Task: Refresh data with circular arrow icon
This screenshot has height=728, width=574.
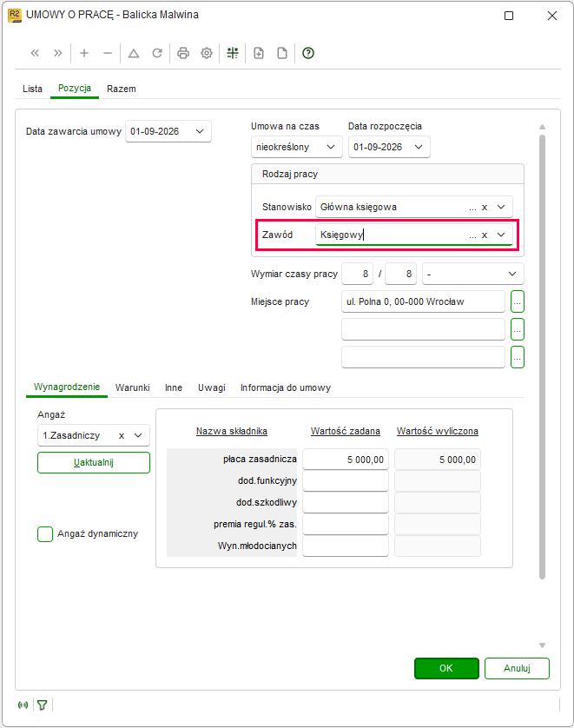Action: [x=157, y=53]
